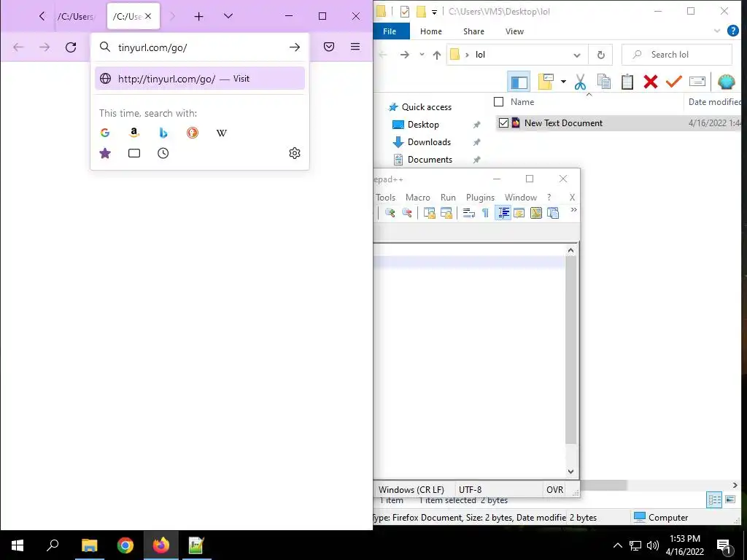Open the Plugins menu in Notepad++
The height and width of the screenshot is (560, 747).
tap(480, 197)
